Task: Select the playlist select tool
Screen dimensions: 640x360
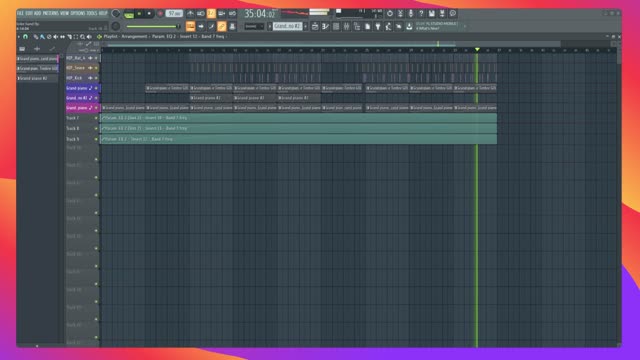Action: click(x=76, y=37)
